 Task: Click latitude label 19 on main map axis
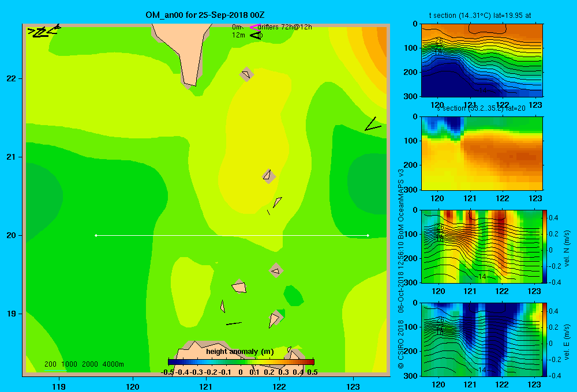(x=11, y=314)
